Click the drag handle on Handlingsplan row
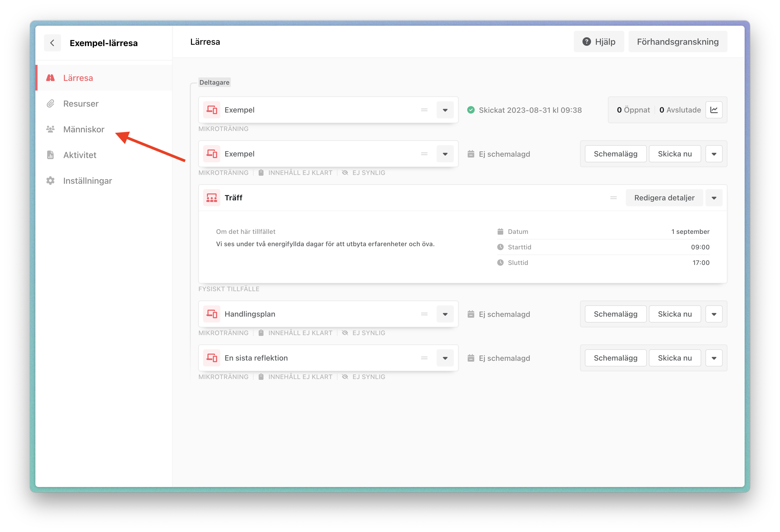 point(424,314)
